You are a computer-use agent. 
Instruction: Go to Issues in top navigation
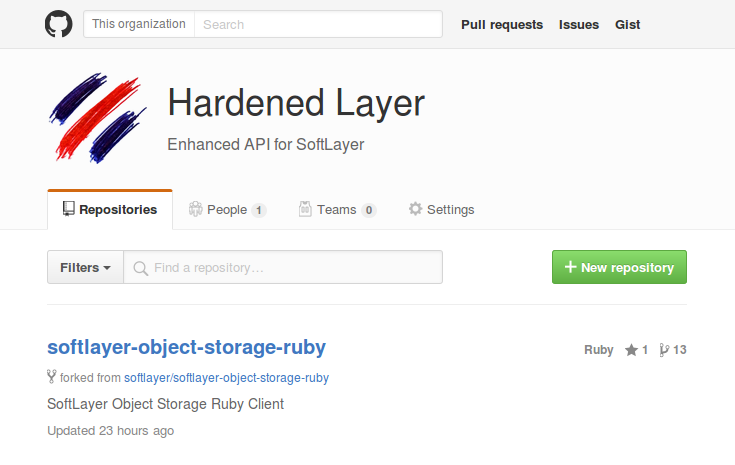(x=579, y=24)
